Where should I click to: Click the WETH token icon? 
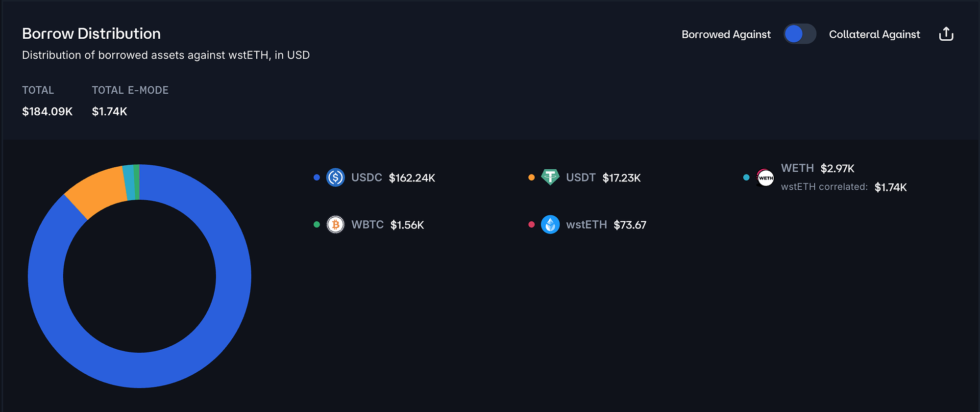coord(765,178)
